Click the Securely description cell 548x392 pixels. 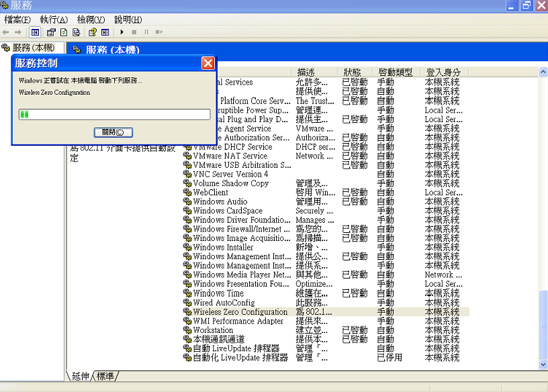click(x=314, y=211)
